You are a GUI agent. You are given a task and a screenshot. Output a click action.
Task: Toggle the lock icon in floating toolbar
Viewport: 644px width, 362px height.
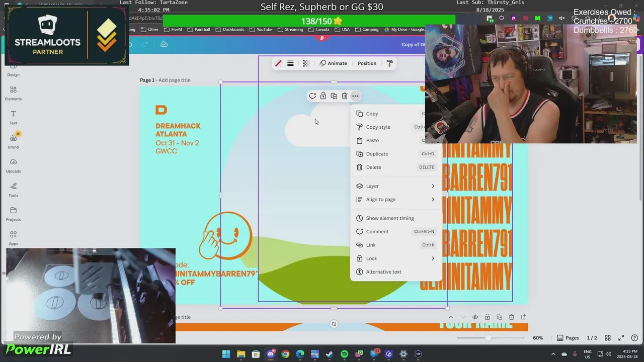(323, 96)
